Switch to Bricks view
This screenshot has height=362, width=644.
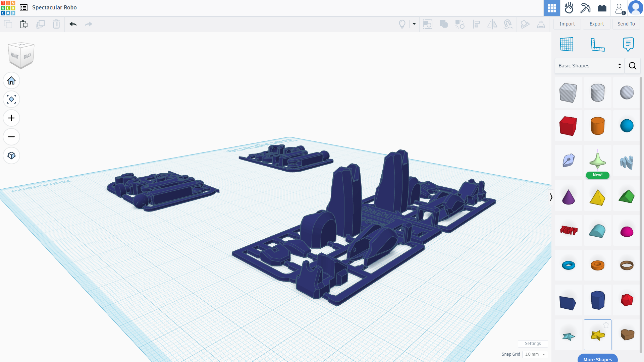602,8
